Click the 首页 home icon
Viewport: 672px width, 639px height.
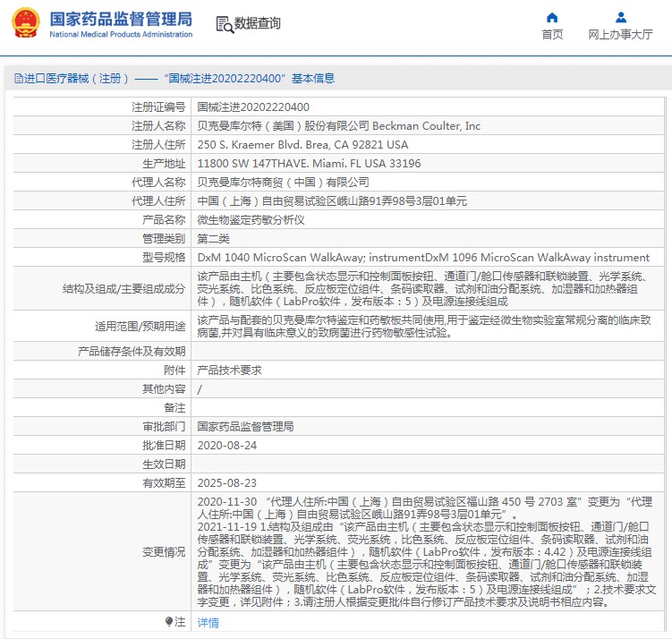click(x=552, y=18)
